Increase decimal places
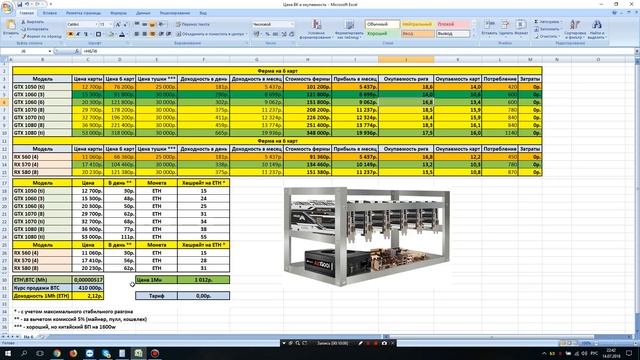This screenshot has width=640, height=360. point(284,34)
